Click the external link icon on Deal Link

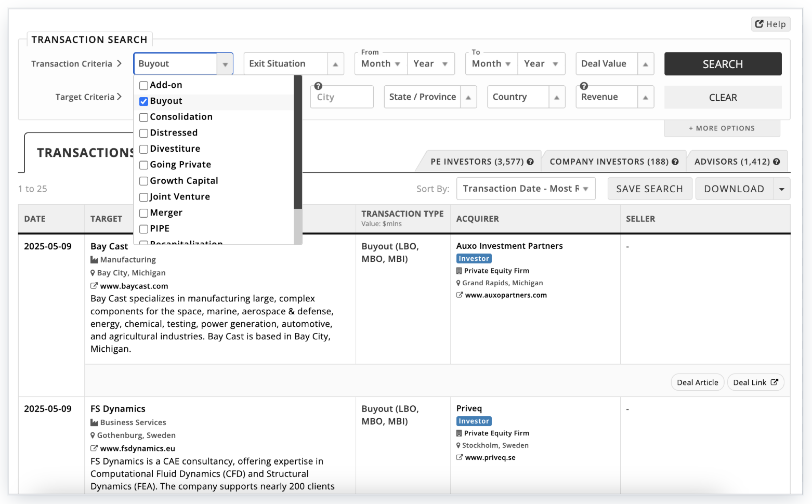coord(774,382)
